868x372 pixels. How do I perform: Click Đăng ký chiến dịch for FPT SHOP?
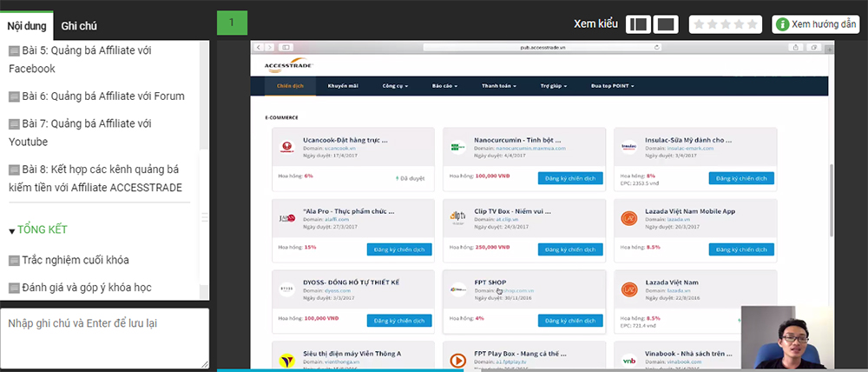(570, 321)
